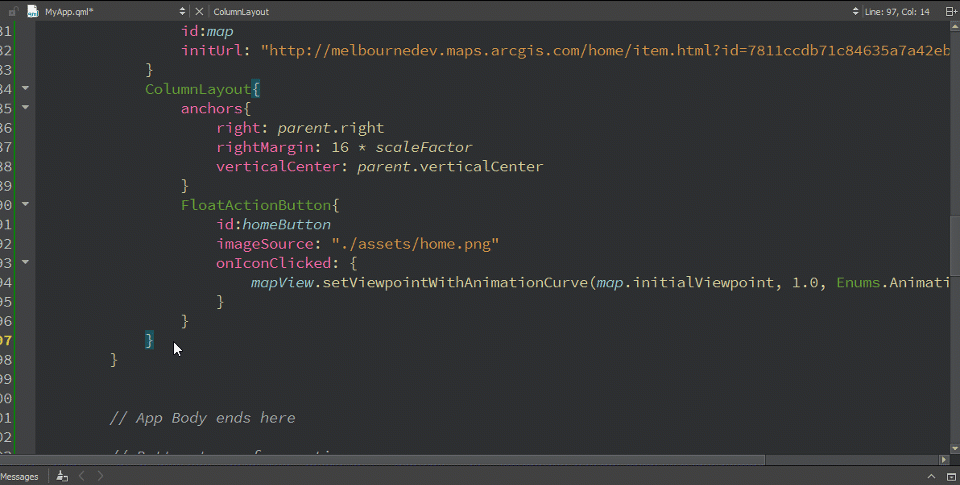
Task: Click 'id:homeButton' text
Action: (x=274, y=225)
